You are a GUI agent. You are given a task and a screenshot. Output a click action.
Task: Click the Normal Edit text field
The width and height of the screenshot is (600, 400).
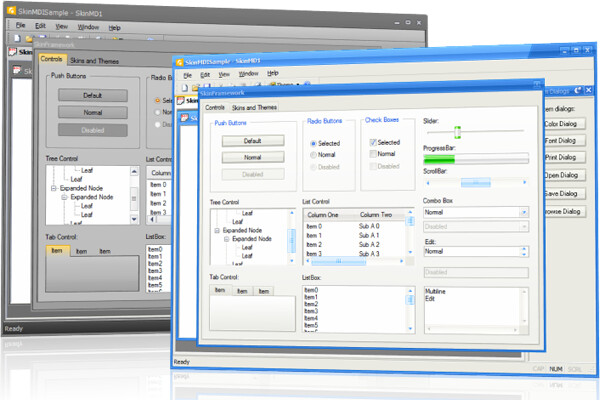475,251
